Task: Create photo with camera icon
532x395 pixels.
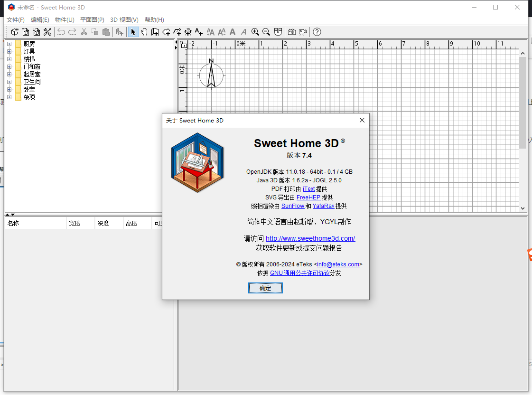Action: [292, 32]
